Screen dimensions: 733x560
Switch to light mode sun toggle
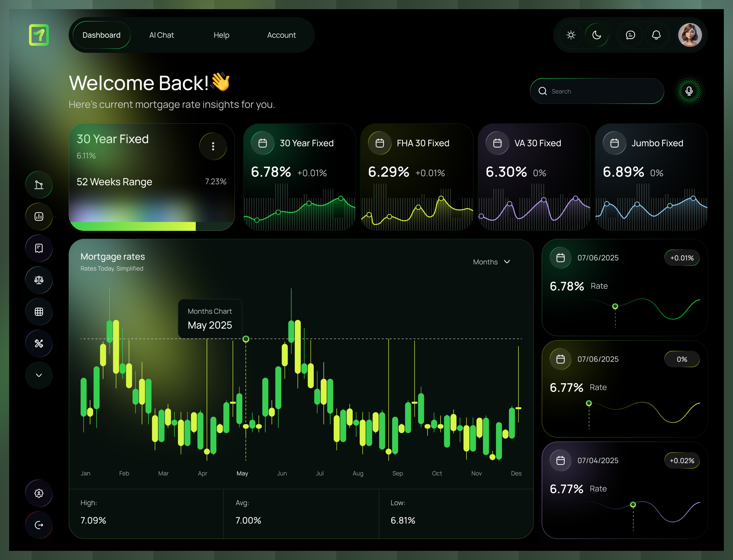pyautogui.click(x=571, y=35)
